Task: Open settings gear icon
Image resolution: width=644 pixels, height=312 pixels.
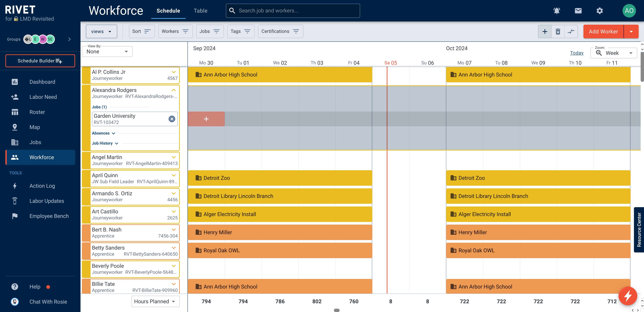Action: [600, 11]
